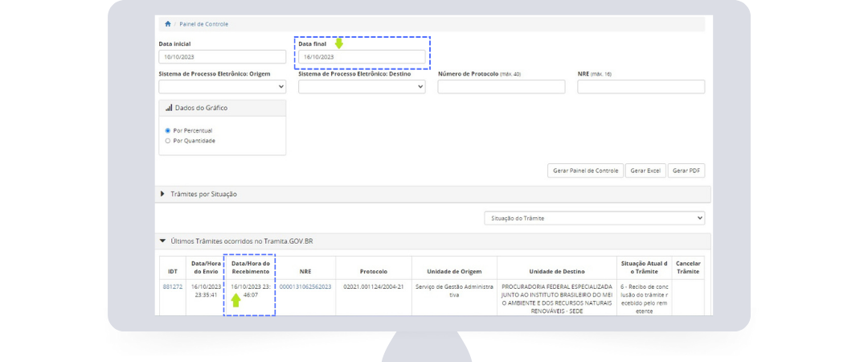Open the Painel de Controle breadcrumb link
The height and width of the screenshot is (362, 868).
click(x=203, y=24)
